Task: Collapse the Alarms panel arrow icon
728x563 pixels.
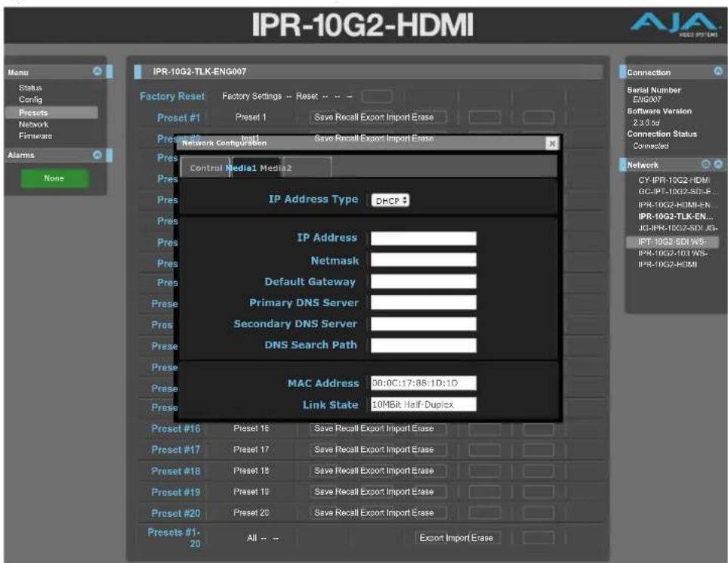Action: click(97, 155)
